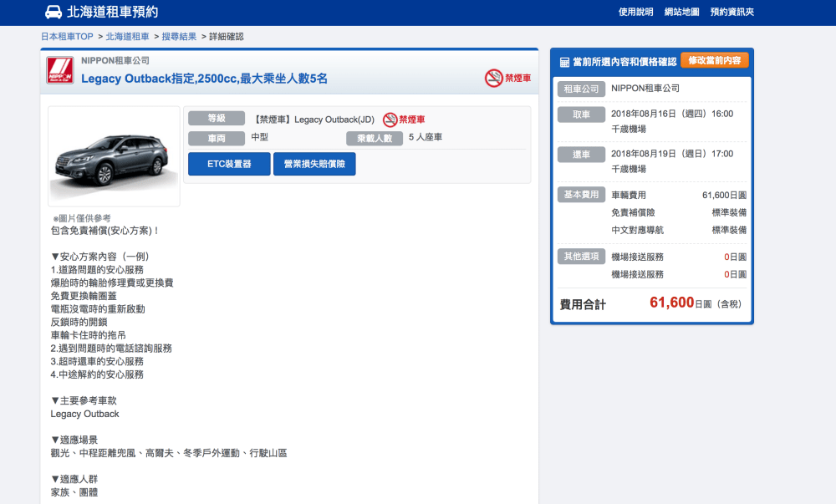Click the 北海道租車預約 site title

point(112,12)
